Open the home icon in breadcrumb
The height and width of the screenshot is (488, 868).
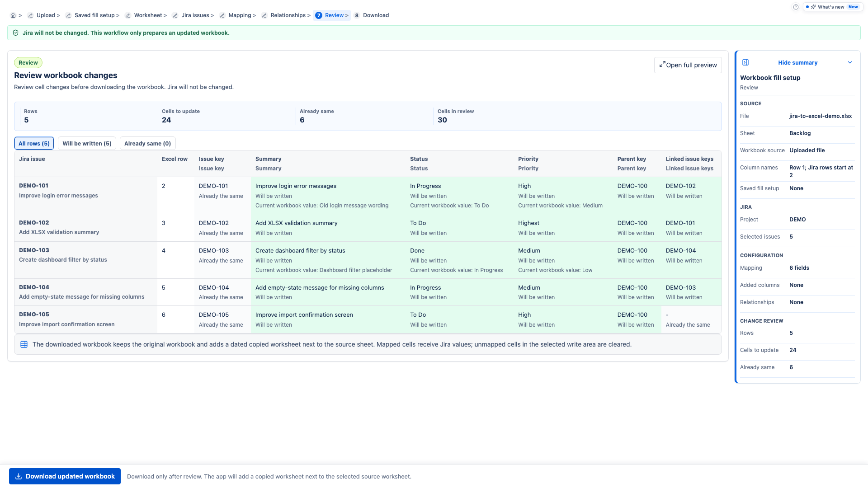pos(13,15)
